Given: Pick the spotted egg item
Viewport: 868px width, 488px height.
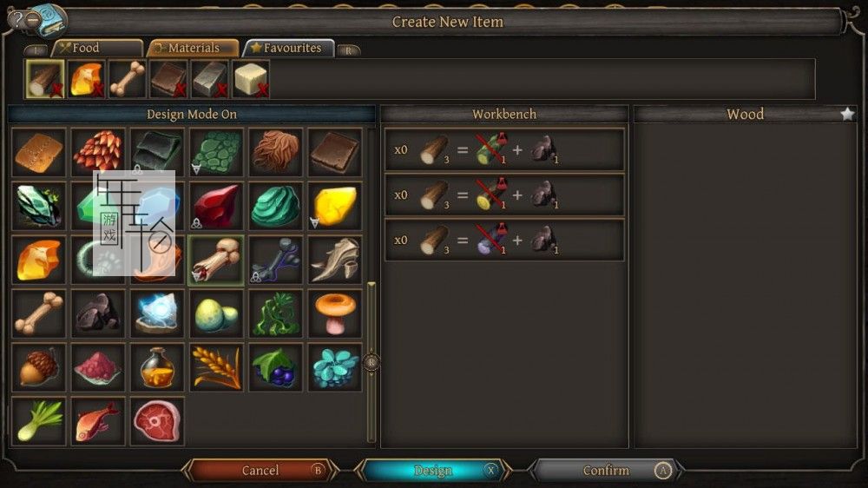Looking at the screenshot, I should point(216,313).
